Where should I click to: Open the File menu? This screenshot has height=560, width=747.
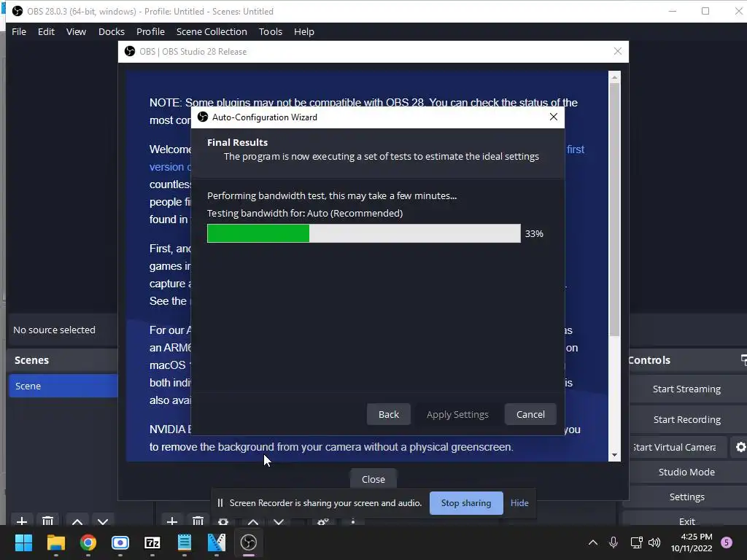point(19,31)
